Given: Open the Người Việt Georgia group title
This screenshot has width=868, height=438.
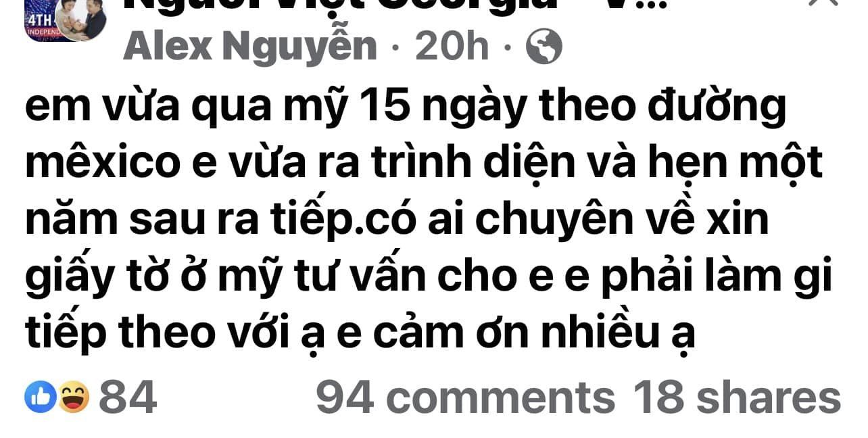Looking at the screenshot, I should (x=395, y=5).
